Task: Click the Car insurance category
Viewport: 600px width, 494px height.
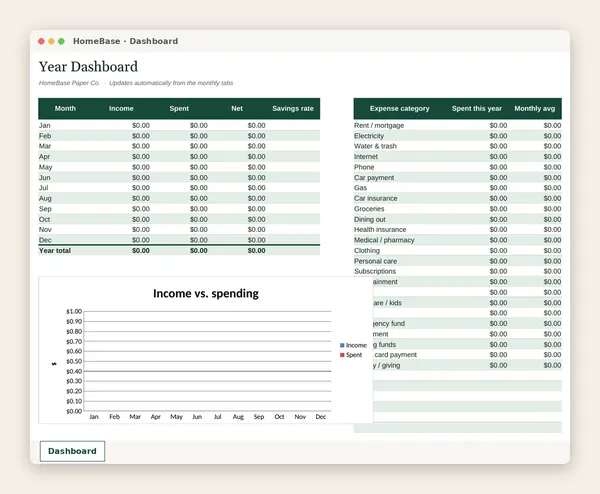Action: [x=375, y=198]
